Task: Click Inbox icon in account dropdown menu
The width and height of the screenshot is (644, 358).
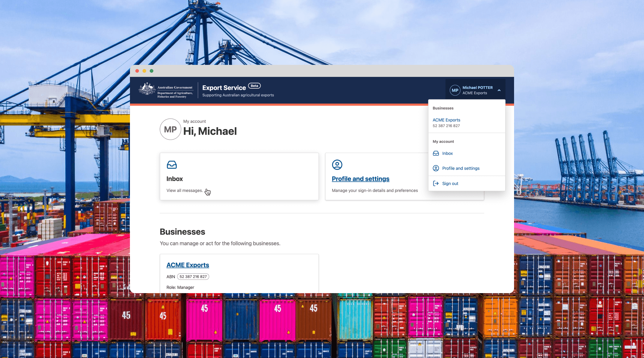Action: (436, 153)
